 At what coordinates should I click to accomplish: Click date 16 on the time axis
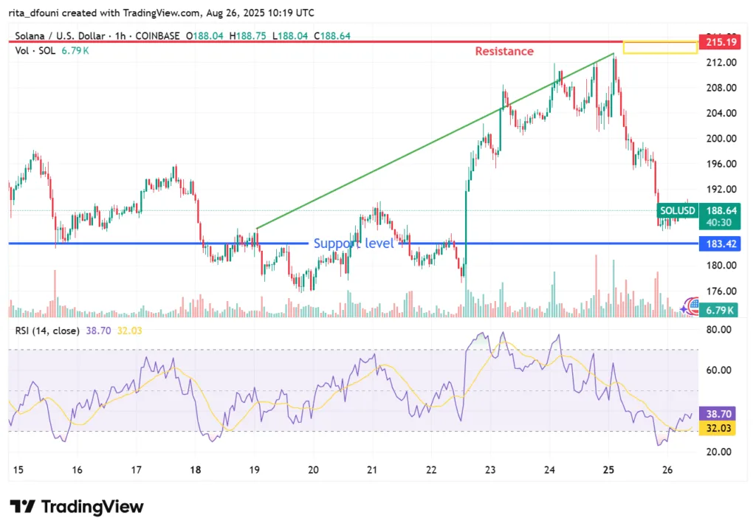77,470
